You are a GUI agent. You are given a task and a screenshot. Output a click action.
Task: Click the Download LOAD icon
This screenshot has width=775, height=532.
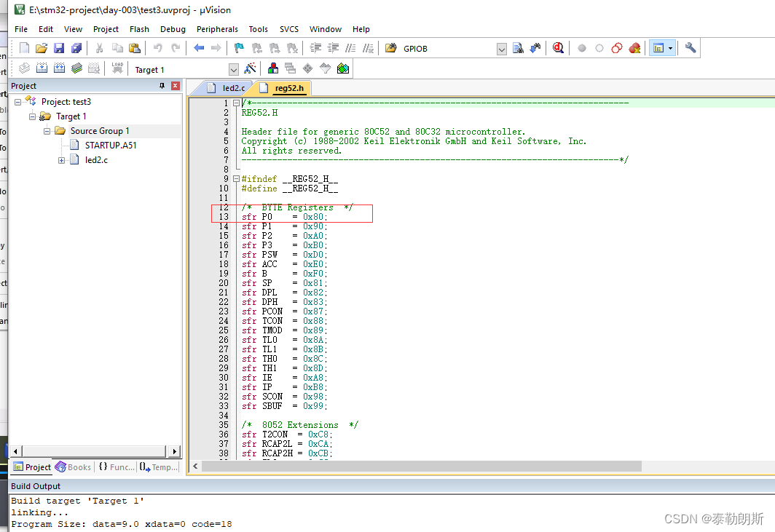117,68
